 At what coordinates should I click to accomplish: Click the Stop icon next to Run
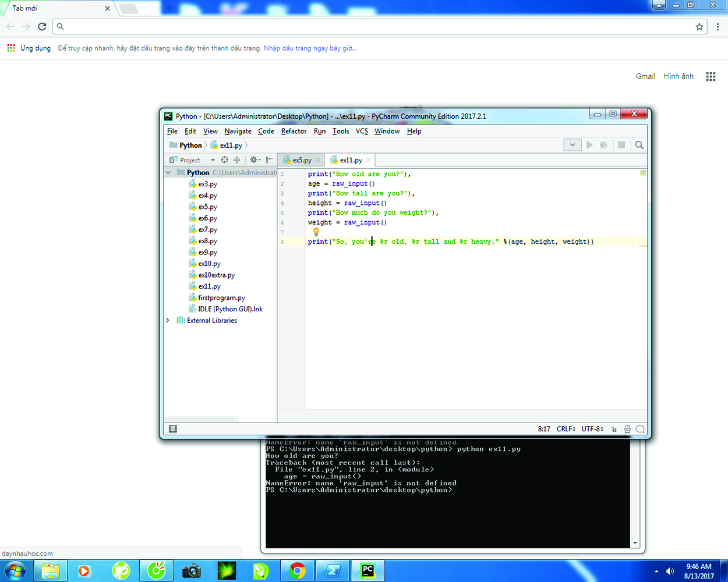click(621, 144)
